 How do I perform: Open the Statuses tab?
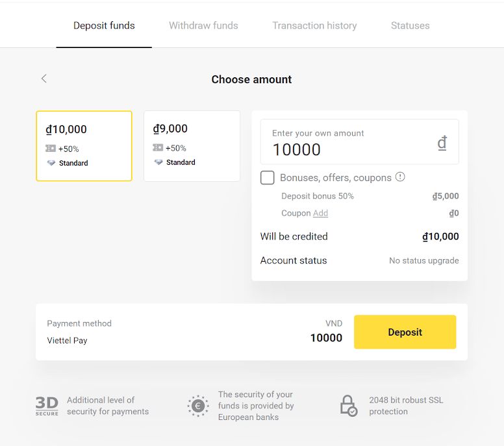pyautogui.click(x=410, y=26)
